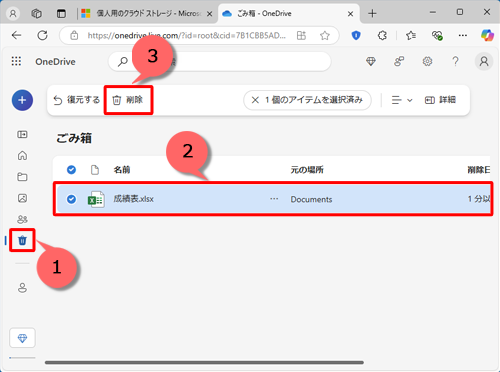500x372 pixels.
Task: Toggle the navigation pane sidebar icon
Action: point(22,134)
